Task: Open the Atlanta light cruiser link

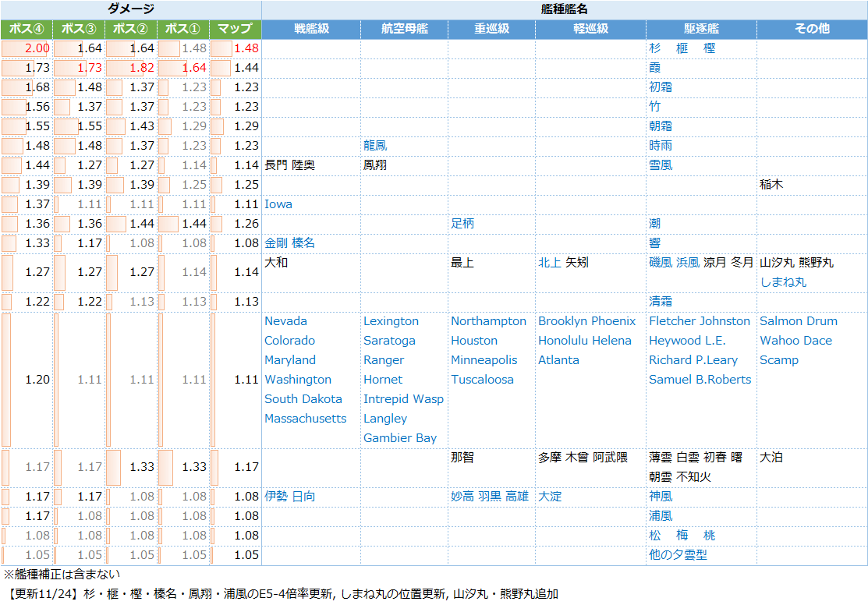Action: [558, 360]
